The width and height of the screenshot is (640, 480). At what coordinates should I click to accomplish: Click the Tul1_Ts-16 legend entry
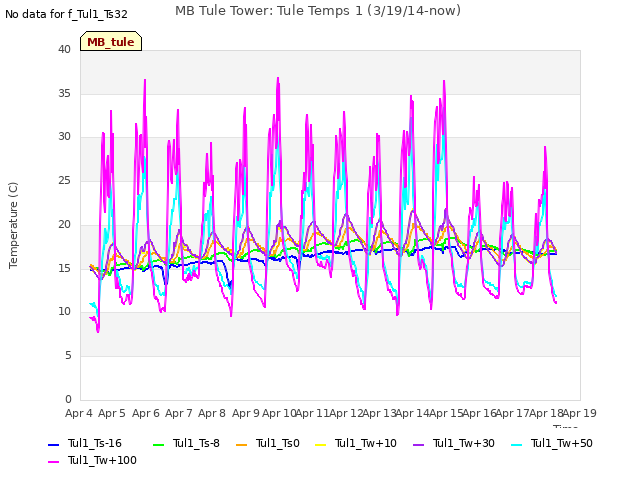click(x=85, y=443)
